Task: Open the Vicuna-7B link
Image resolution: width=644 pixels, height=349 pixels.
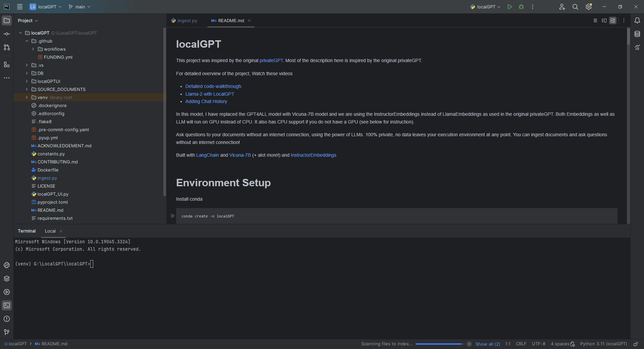Action: 240,155
